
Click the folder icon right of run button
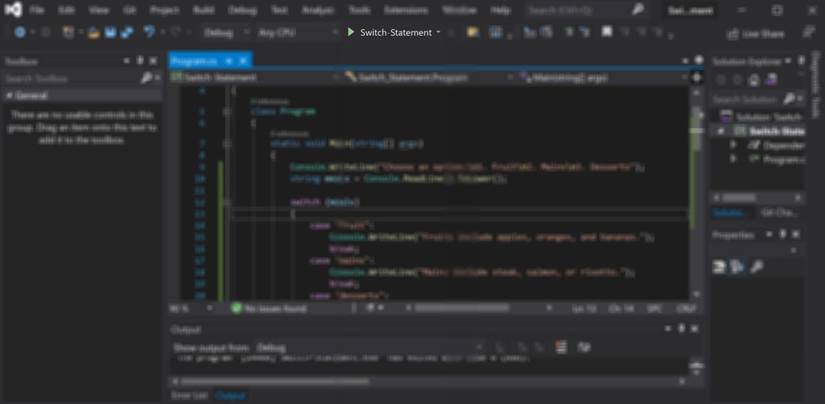(472, 33)
